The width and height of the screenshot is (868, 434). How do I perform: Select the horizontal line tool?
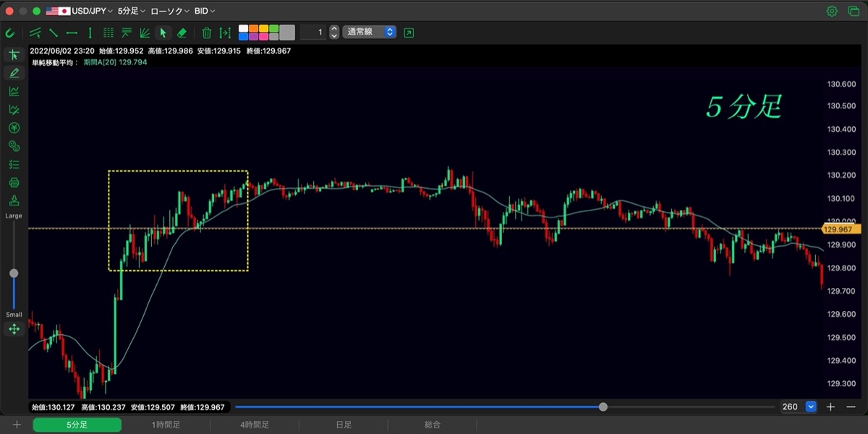click(x=72, y=33)
